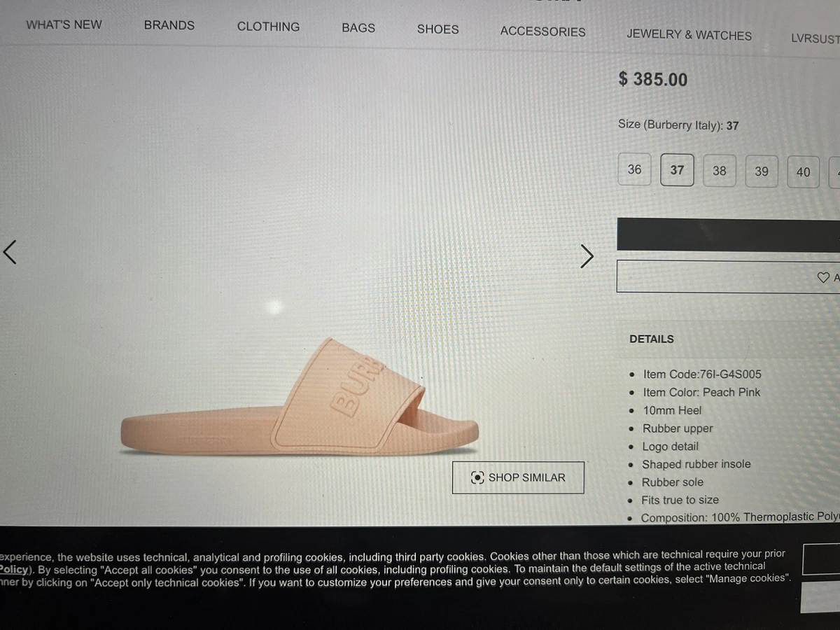Click the wishlist heart icon
The width and height of the screenshot is (840, 630).
823,277
